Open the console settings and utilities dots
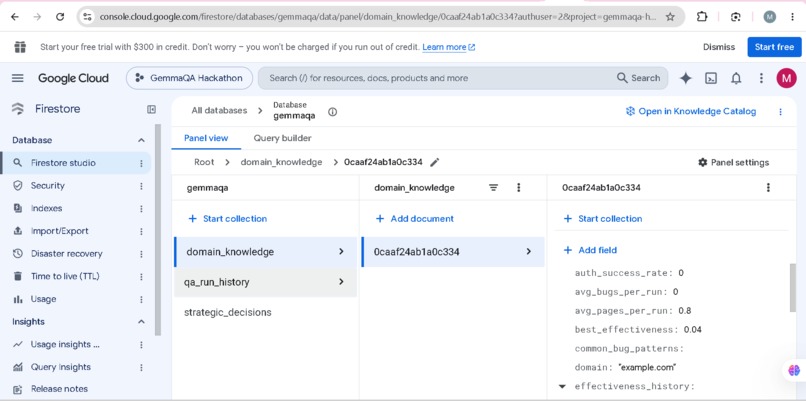Screen dimensions: 806x401 pos(761,78)
